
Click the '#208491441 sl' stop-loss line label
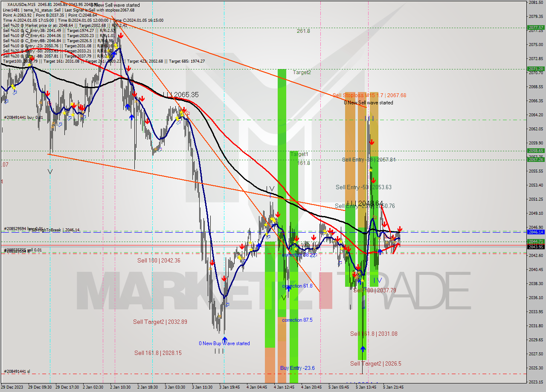pos(17,372)
